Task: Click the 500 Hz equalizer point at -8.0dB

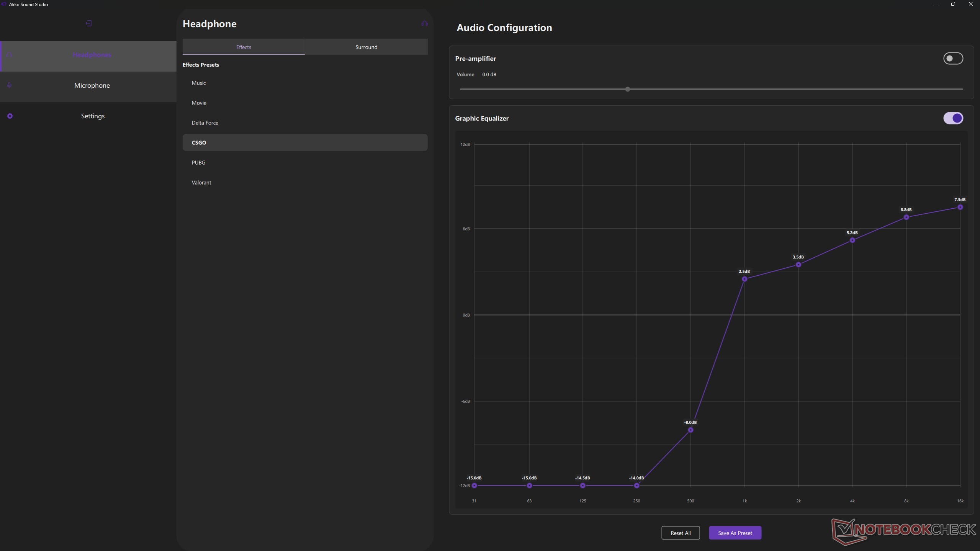Action: 690,430
